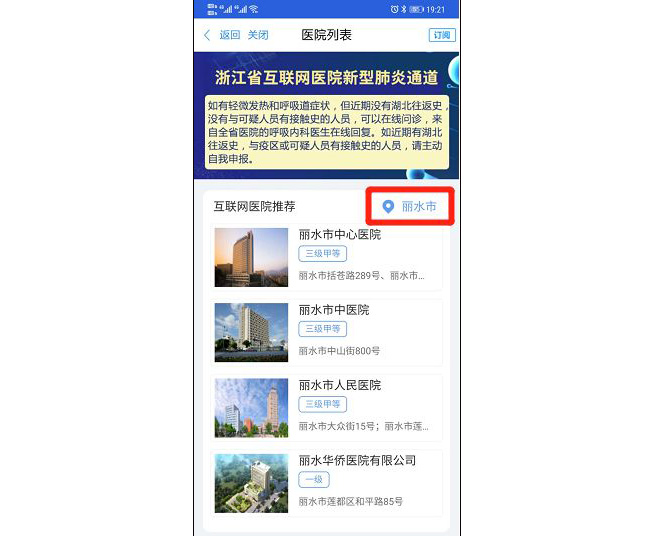Tap the 丽水市中心医院 building photo

251,257
